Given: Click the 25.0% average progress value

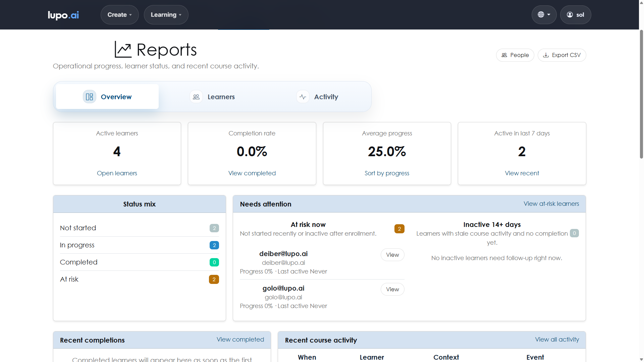Looking at the screenshot, I should tap(387, 152).
